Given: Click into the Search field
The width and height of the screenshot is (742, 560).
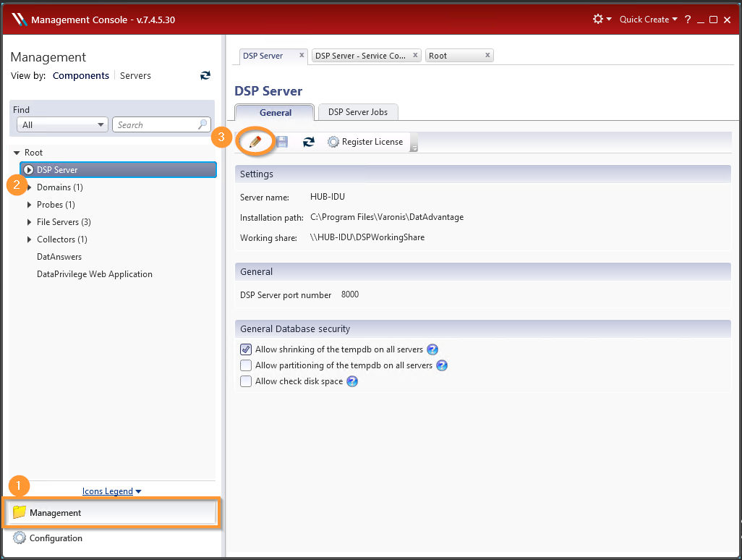Looking at the screenshot, I should pyautogui.click(x=155, y=125).
